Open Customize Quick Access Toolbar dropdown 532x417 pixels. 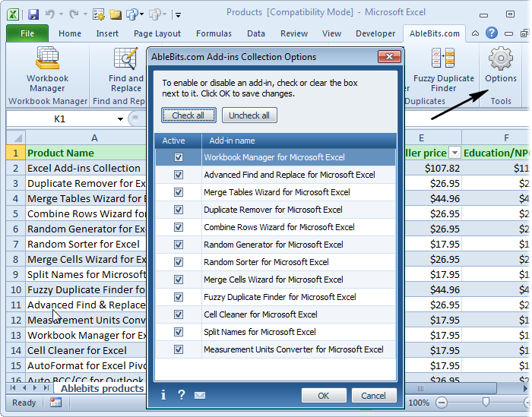178,14
